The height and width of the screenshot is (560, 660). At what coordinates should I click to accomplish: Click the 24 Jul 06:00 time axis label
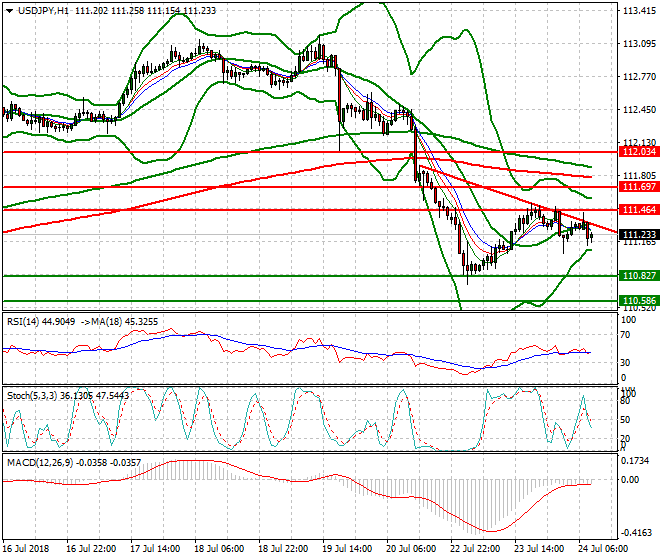coord(603,549)
